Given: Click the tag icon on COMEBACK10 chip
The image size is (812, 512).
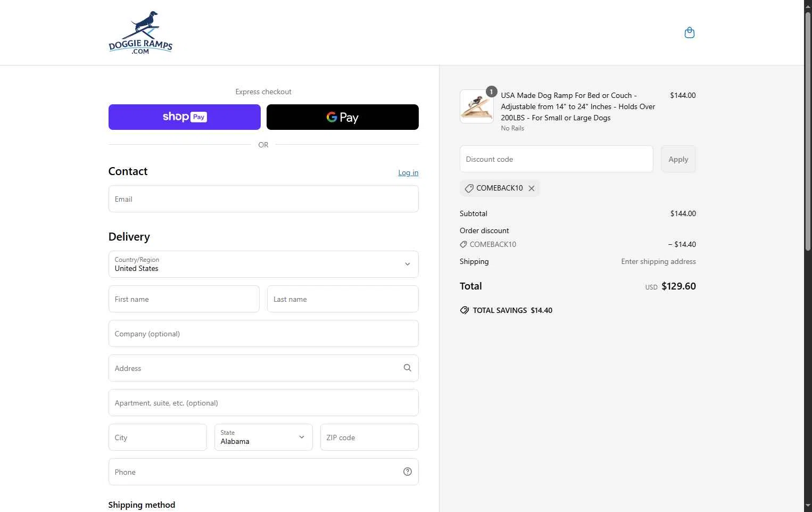Looking at the screenshot, I should [469, 188].
